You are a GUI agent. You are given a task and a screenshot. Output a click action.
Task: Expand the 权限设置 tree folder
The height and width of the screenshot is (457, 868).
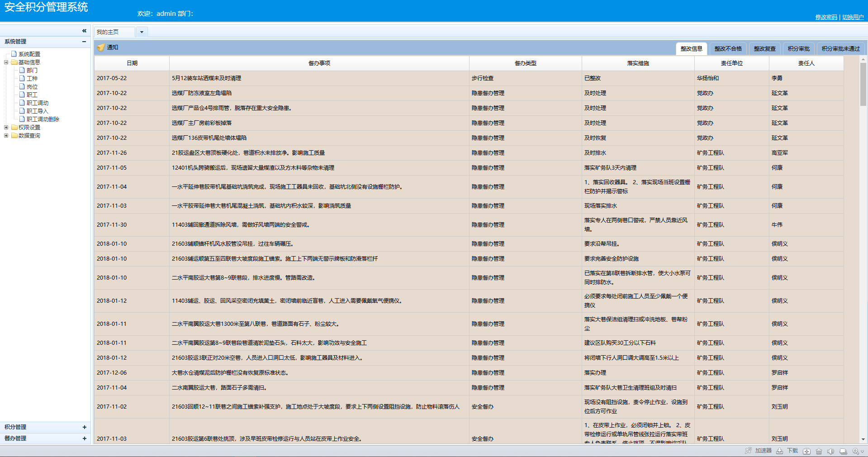pos(6,128)
